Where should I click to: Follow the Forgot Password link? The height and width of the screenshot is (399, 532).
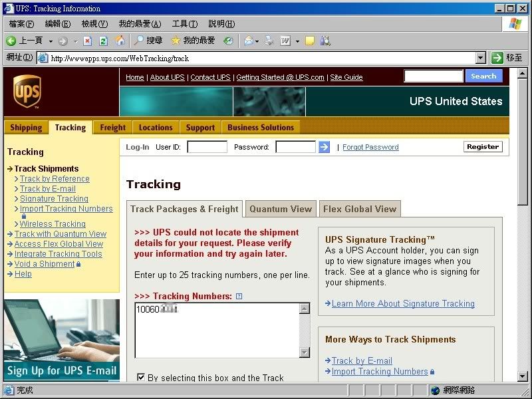[370, 147]
